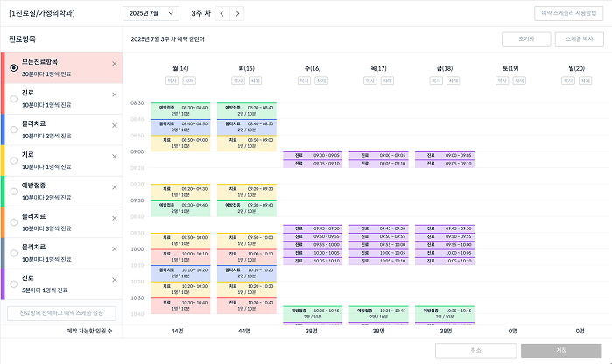Go to previous week with left chevron
This screenshot has width=612, height=364.
pos(222,13)
